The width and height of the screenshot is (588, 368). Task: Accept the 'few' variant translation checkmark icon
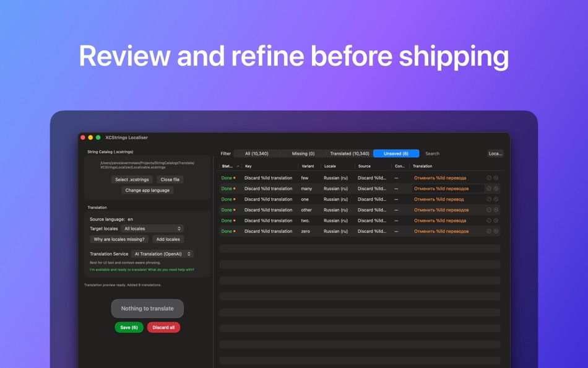coord(488,178)
